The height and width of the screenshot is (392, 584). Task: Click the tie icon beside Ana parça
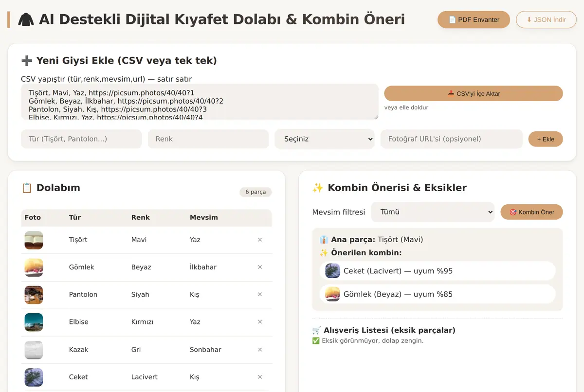(324, 240)
